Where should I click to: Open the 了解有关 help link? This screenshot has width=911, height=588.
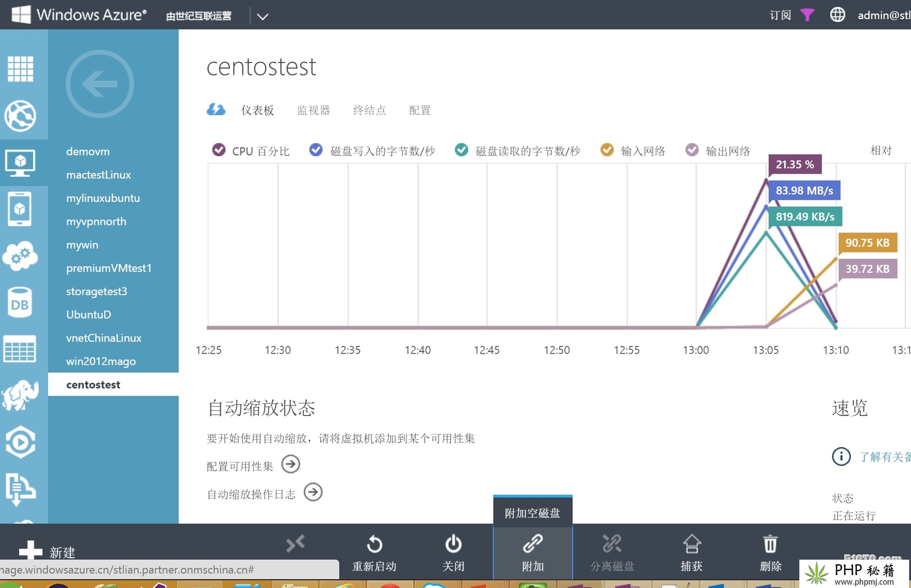pyautogui.click(x=884, y=457)
